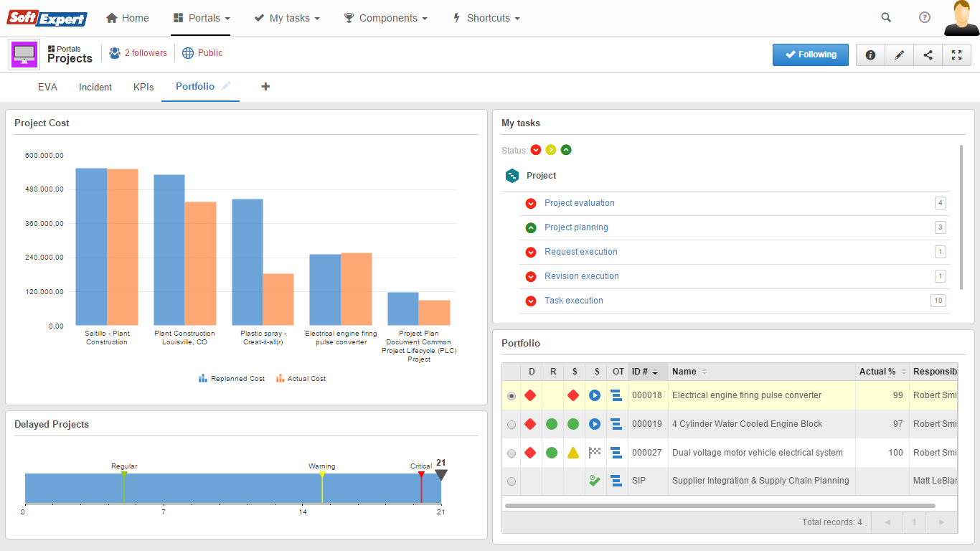Open the help question mark icon
The height and width of the screenshot is (551, 980).
925,18
